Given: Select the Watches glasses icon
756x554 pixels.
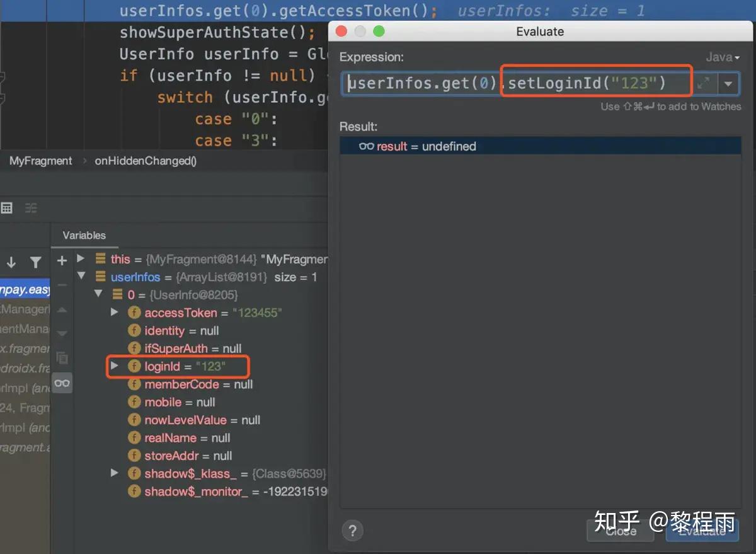Looking at the screenshot, I should [61, 382].
